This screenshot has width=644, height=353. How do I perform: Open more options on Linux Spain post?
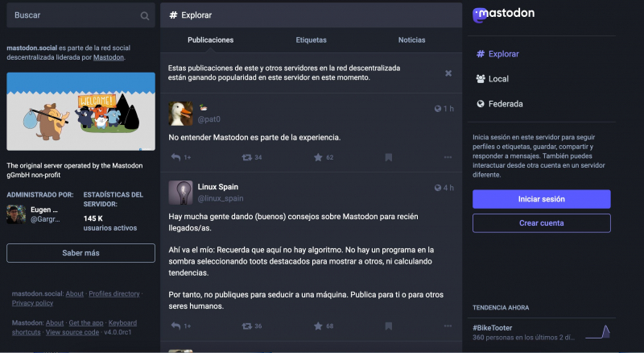click(x=448, y=326)
